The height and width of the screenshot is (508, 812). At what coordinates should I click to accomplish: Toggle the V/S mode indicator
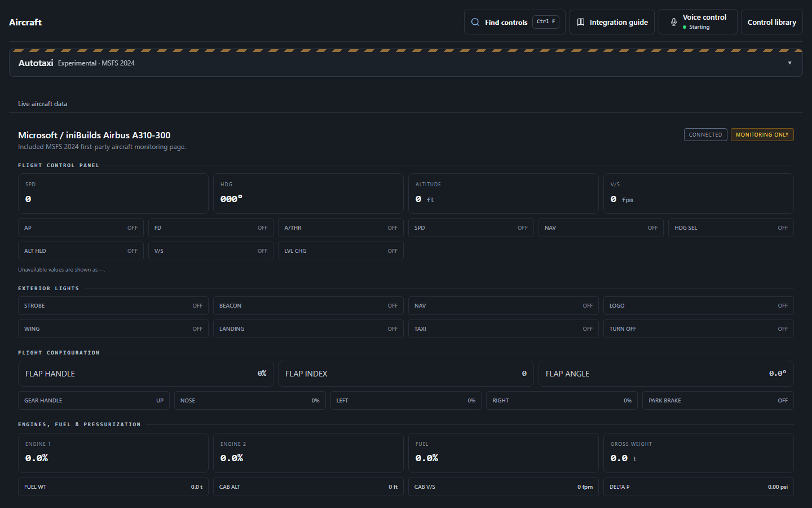click(211, 251)
